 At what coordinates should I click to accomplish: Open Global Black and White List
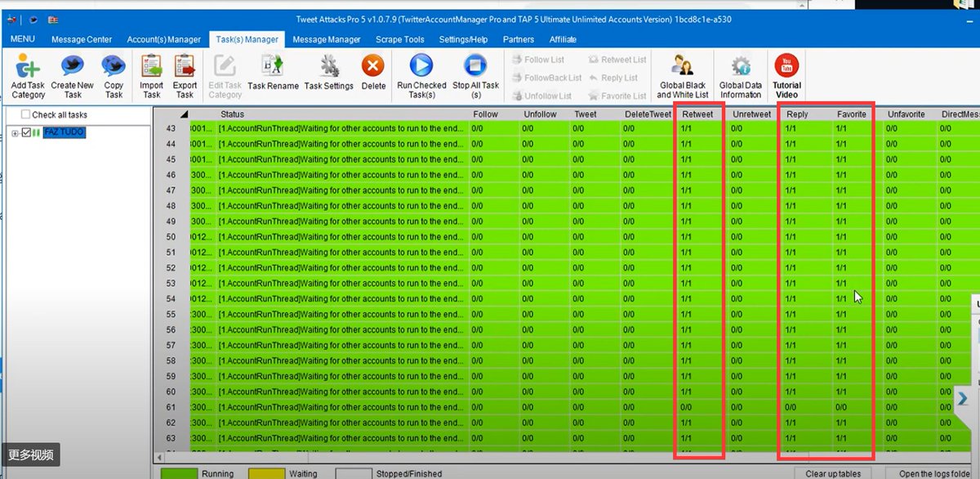(x=682, y=77)
